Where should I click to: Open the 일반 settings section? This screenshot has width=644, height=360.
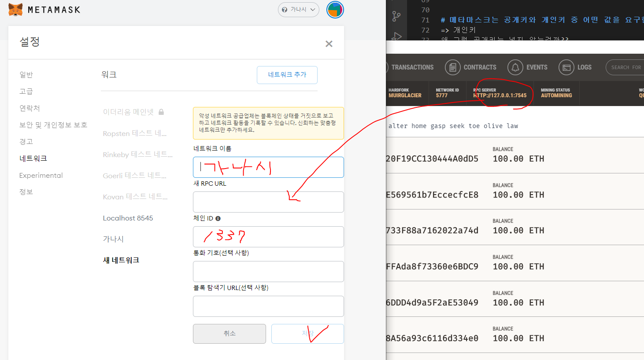(x=26, y=74)
